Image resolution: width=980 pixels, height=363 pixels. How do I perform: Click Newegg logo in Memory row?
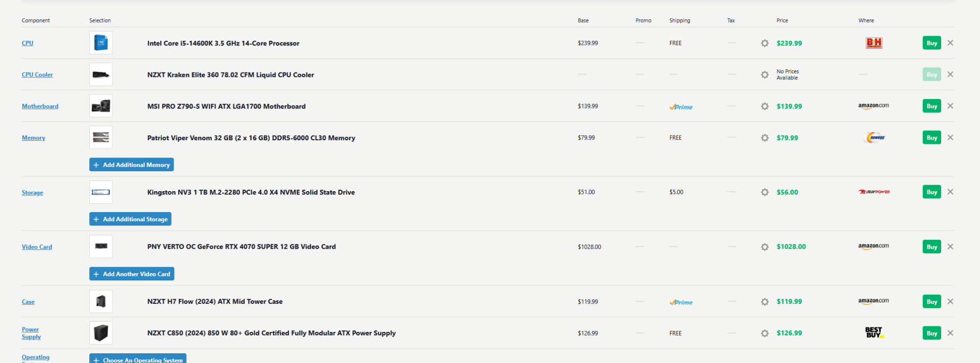(875, 138)
